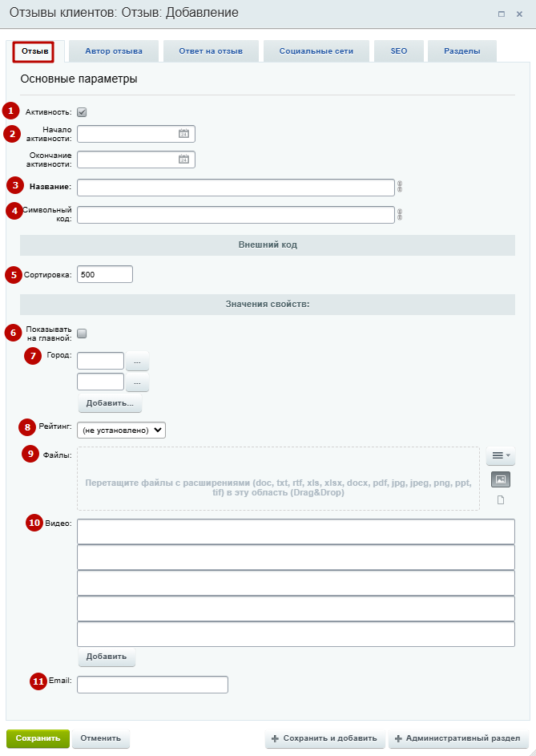Image resolution: width=536 pixels, height=756 pixels.
Task: Click the link icon beside Символьный код field
Action: [x=400, y=215]
